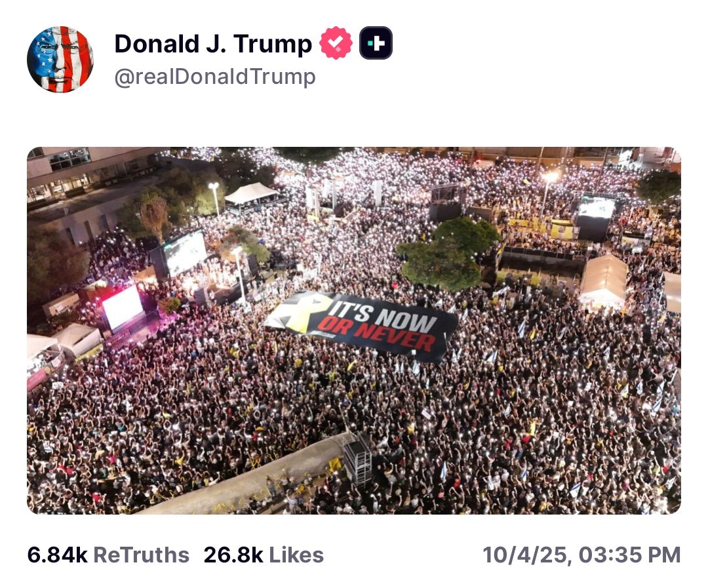The image size is (708, 588).
Task: Open the flag-painted profile avatar
Action: click(60, 59)
